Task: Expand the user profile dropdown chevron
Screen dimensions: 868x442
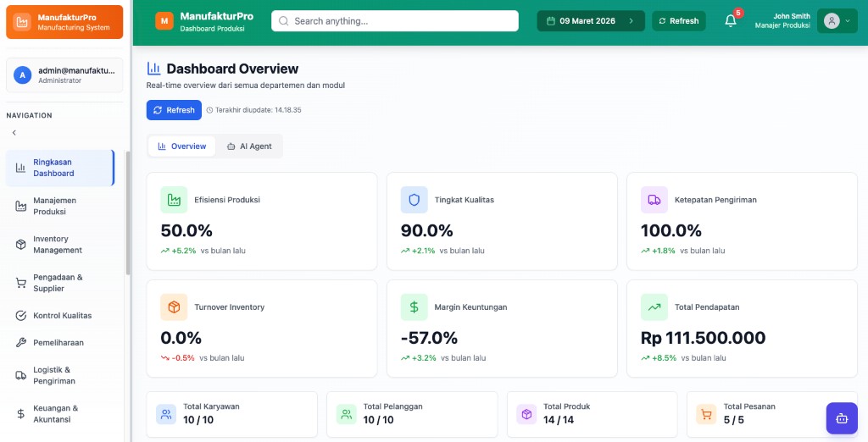Action: click(x=848, y=21)
